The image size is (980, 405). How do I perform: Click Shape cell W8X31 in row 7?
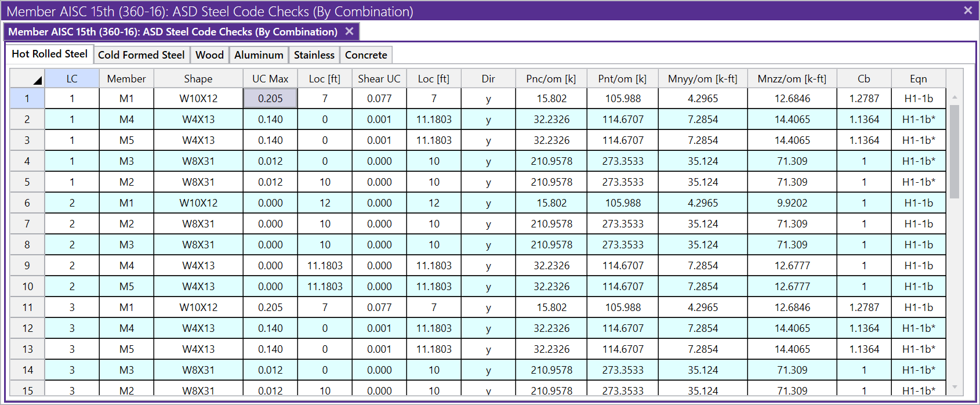tap(198, 224)
